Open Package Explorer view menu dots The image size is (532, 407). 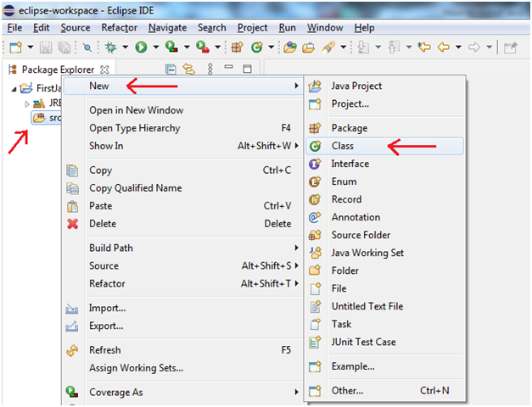(210, 69)
